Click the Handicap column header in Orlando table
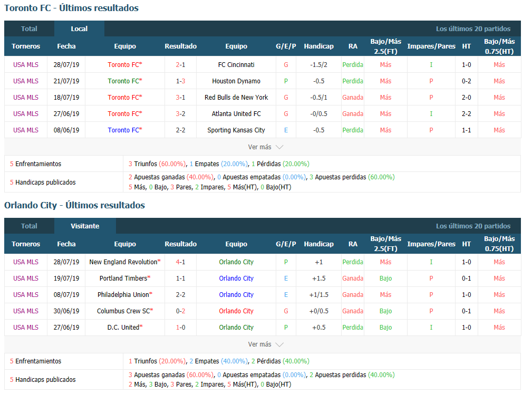532x394 pixels. pyautogui.click(x=318, y=244)
